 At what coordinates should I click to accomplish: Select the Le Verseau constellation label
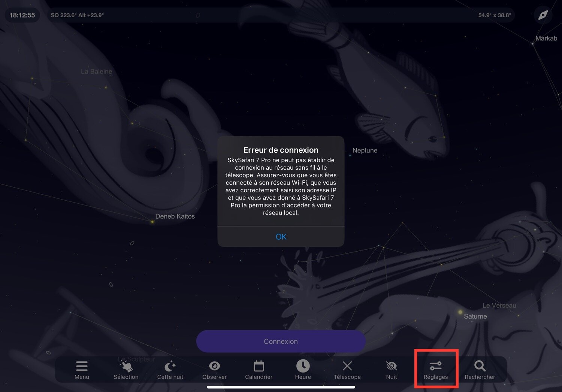[x=499, y=306]
